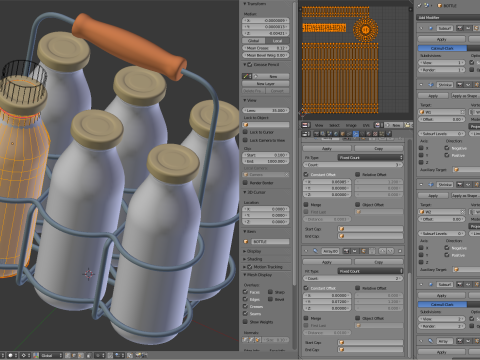Click the Grease Pencil draw icon
This screenshot has width=480, height=360.
click(246, 76)
